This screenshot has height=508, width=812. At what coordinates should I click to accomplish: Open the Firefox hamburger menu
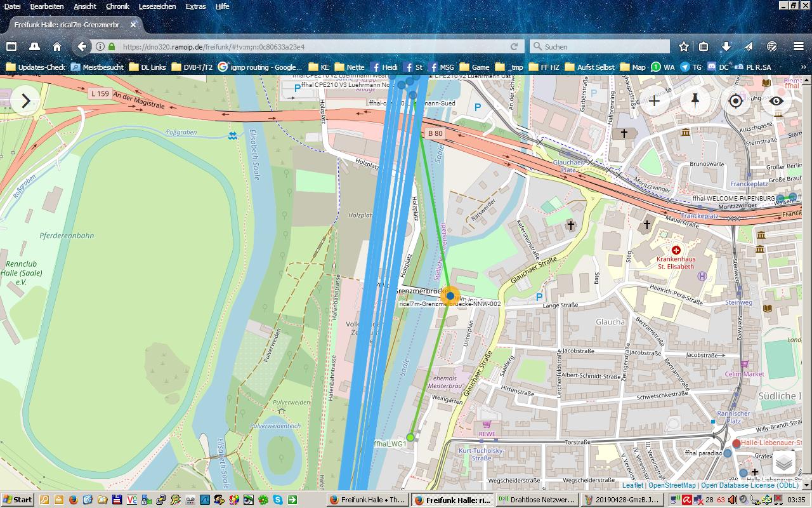[x=799, y=46]
